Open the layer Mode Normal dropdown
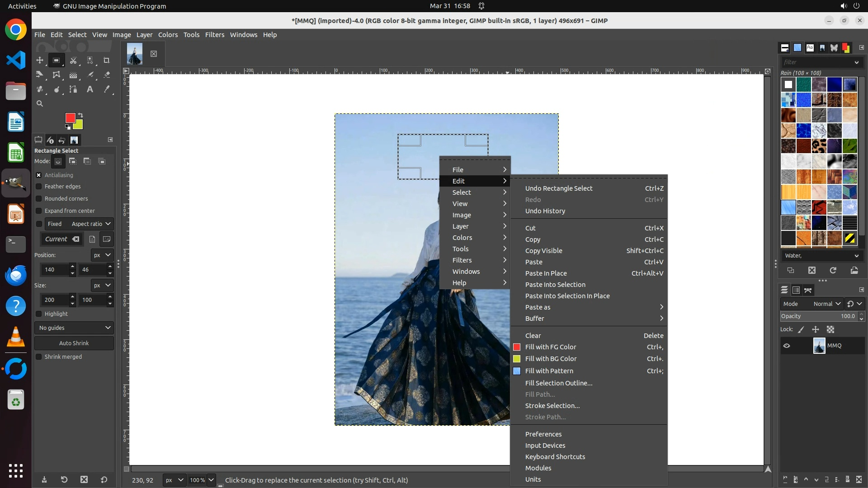Screen dimensions: 868x488 coord(826,304)
